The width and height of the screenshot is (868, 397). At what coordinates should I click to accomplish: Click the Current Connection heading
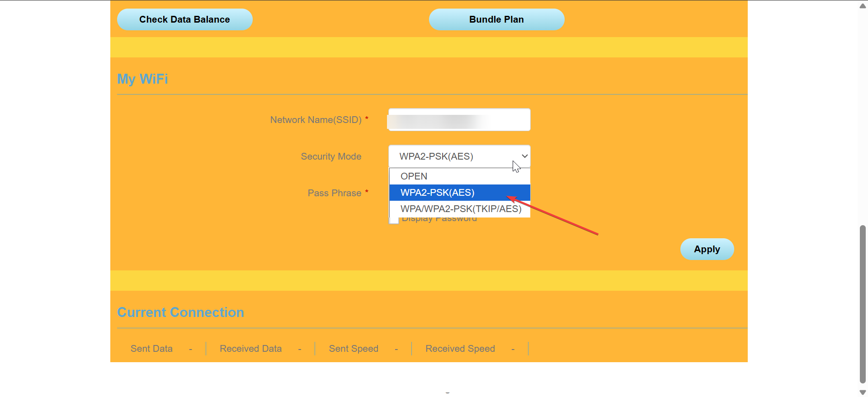click(x=180, y=312)
